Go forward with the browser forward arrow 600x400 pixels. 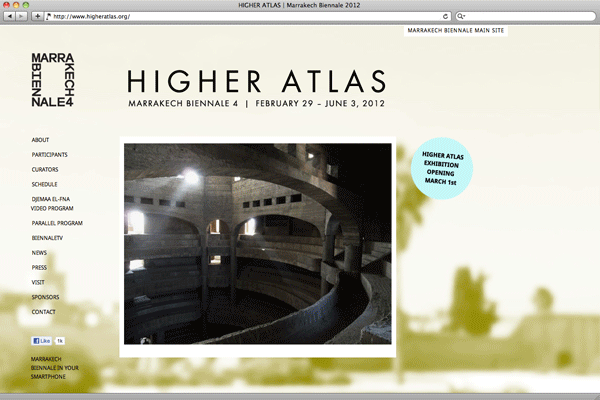(21, 16)
